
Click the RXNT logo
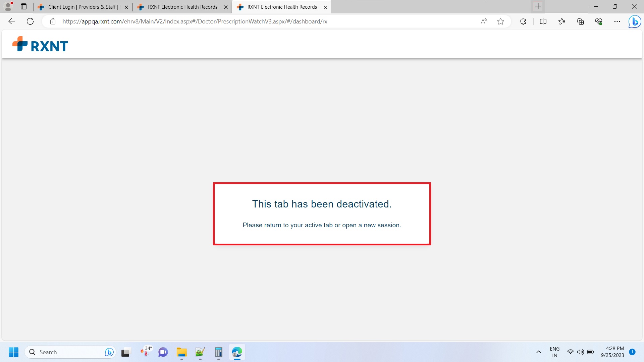click(40, 44)
